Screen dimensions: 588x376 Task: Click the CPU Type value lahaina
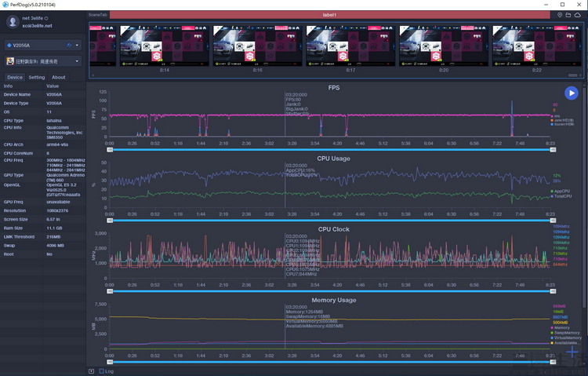54,121
